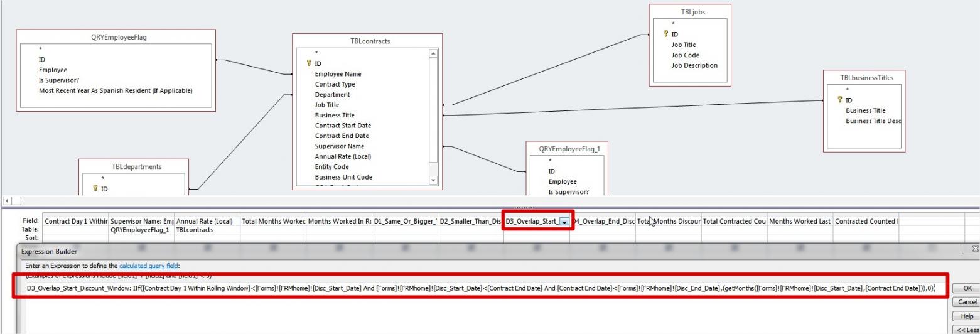
Task: Click the primary key icon in TBLbusinessTitles
Action: (839, 100)
